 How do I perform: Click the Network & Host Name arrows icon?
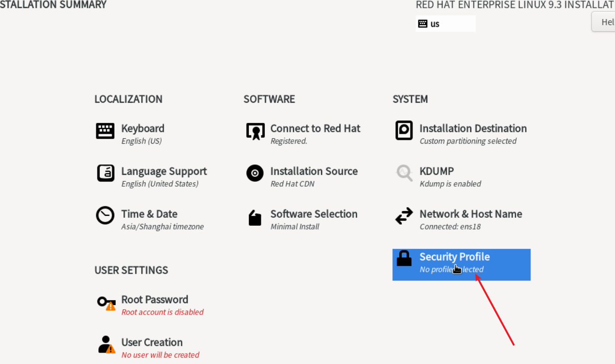tap(404, 216)
